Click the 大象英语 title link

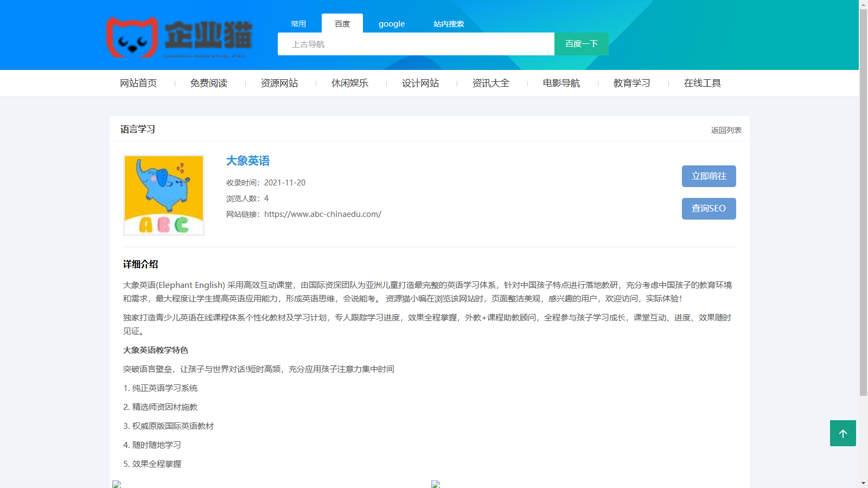tap(248, 161)
